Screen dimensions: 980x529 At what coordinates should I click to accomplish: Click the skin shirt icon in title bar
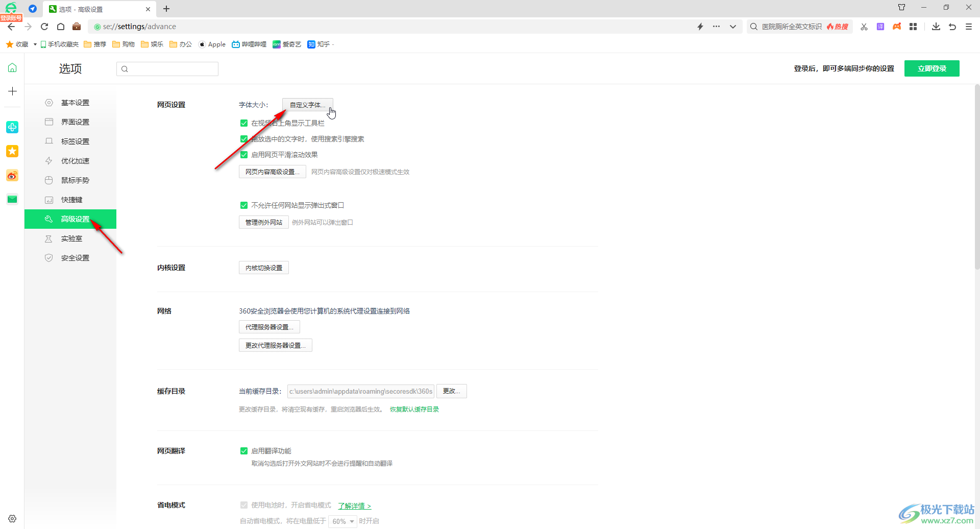click(x=902, y=7)
